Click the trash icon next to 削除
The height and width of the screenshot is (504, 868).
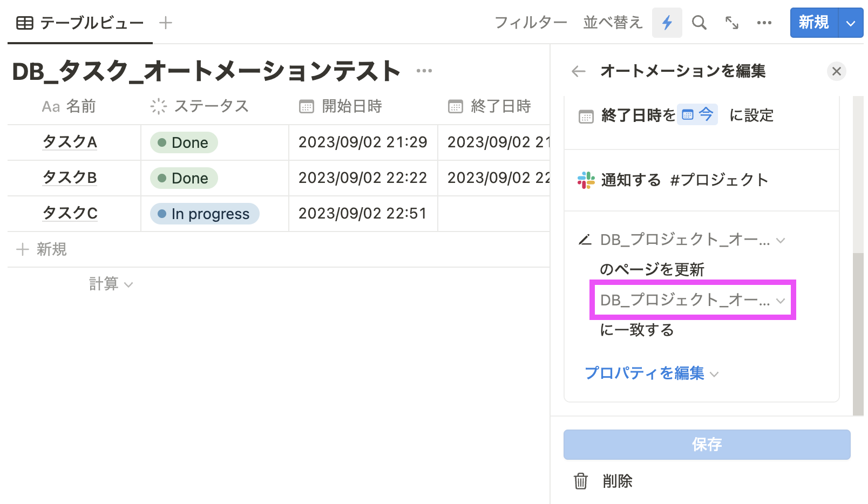coord(581,480)
